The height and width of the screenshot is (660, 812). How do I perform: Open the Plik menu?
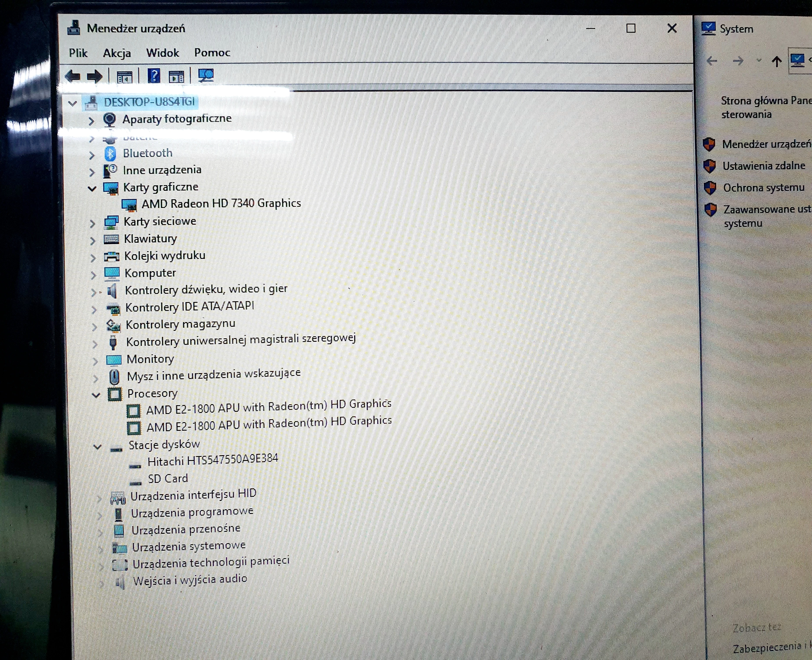pyautogui.click(x=78, y=53)
